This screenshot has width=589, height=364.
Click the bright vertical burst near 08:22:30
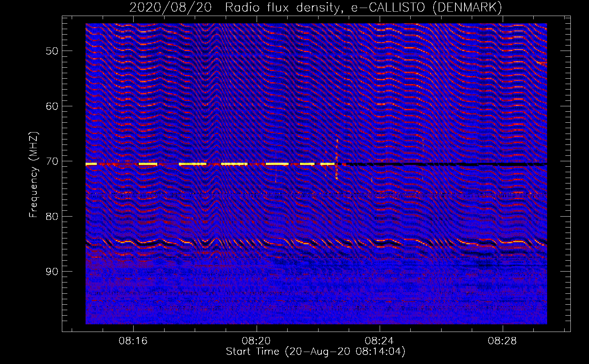337,159
